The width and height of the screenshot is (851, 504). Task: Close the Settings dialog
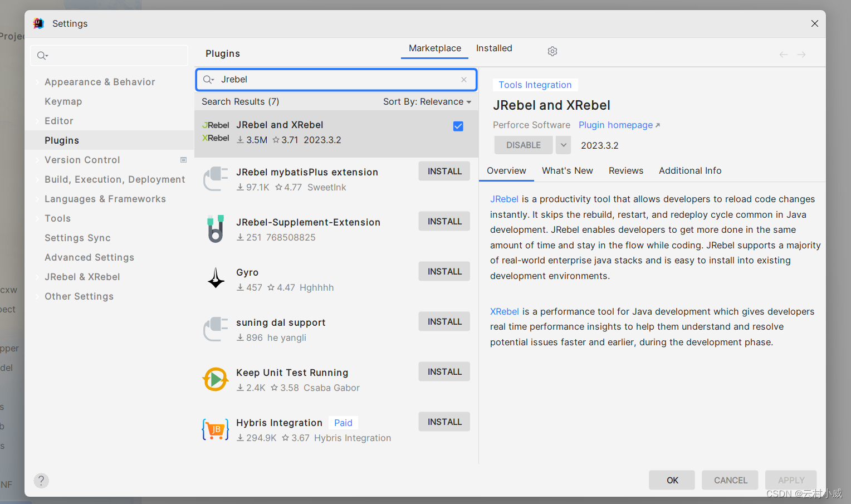(815, 23)
